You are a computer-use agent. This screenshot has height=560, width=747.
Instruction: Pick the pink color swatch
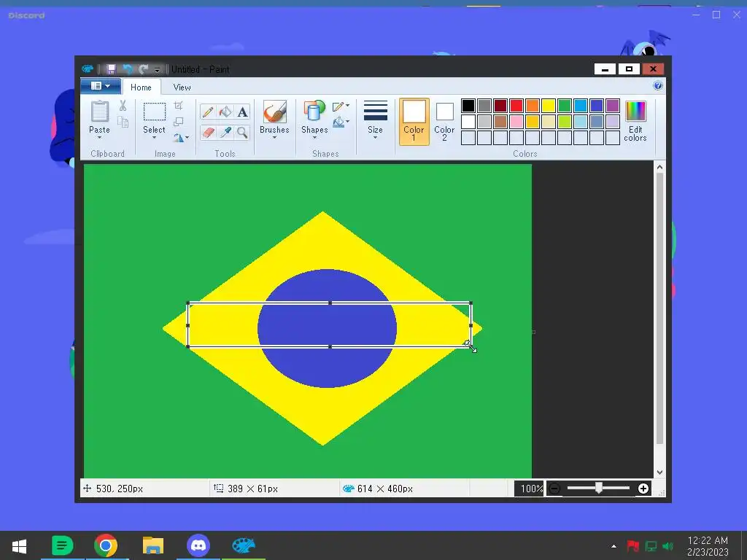coord(516,122)
